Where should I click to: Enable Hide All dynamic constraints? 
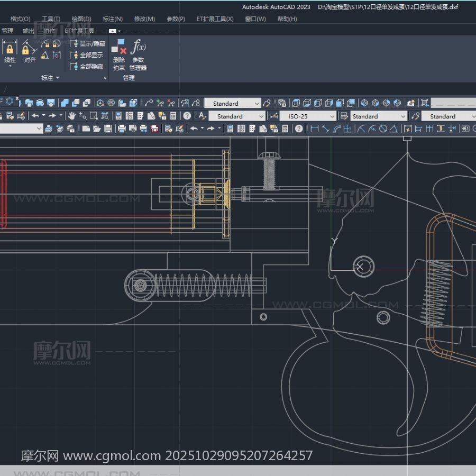pos(87,67)
